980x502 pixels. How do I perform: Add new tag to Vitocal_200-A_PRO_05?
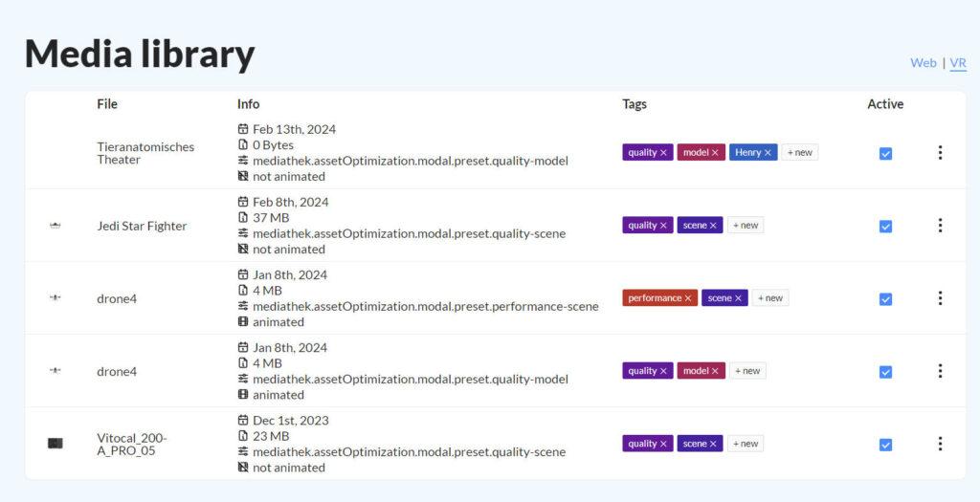tap(746, 444)
